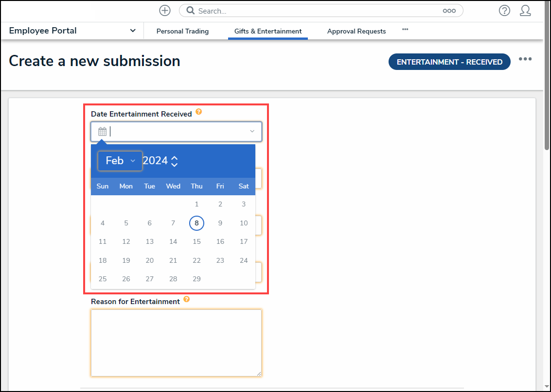Expand the date field dropdown chevron
The width and height of the screenshot is (551, 392).
[252, 132]
